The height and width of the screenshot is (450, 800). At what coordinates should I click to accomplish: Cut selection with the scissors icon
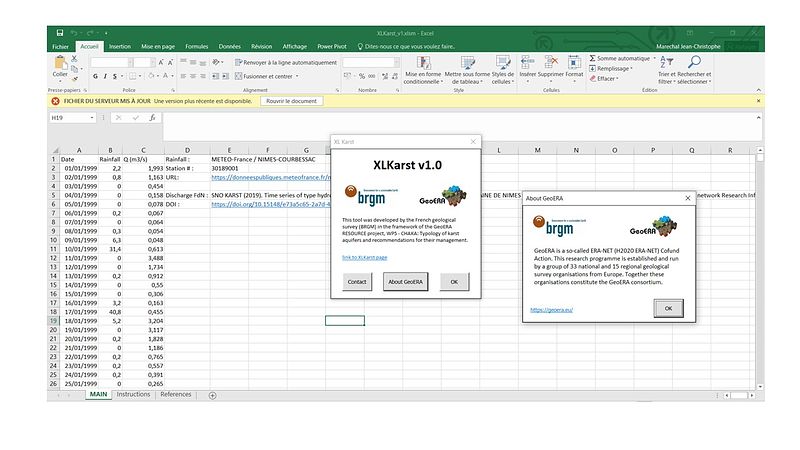click(x=74, y=59)
